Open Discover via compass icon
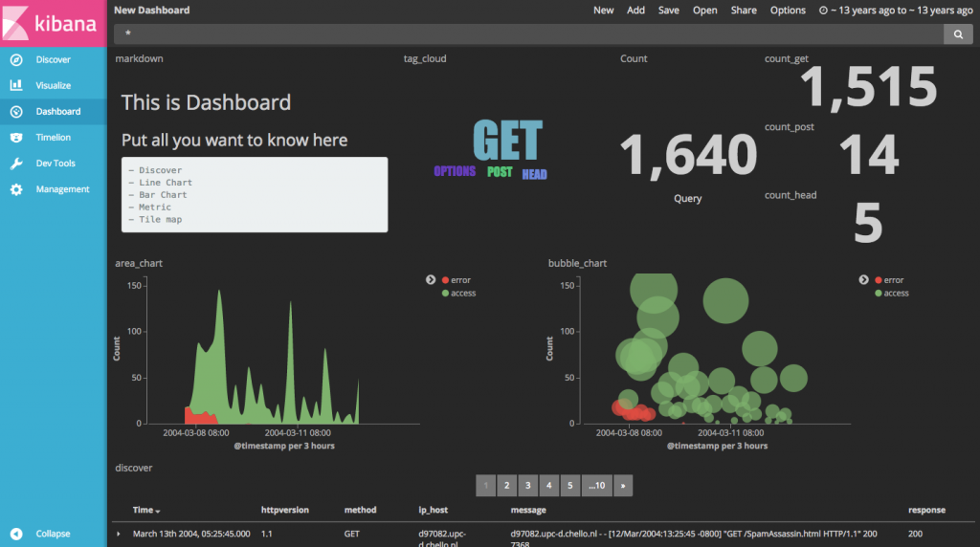The image size is (980, 547). pos(16,59)
